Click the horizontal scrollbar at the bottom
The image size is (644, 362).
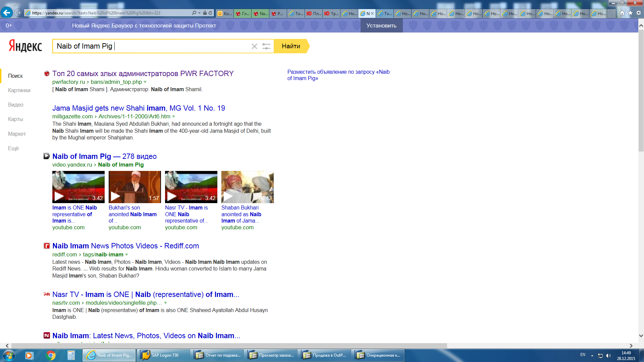click(x=229, y=346)
